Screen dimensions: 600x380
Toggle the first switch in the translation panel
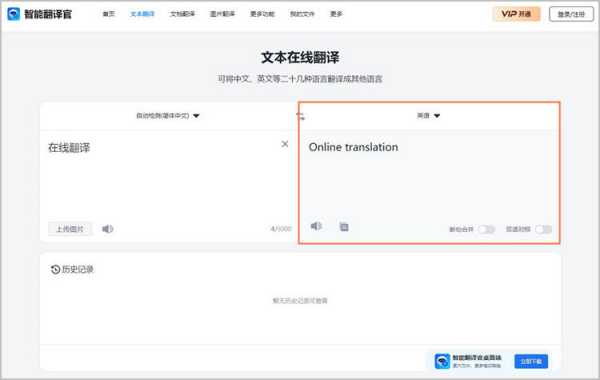tap(486, 229)
